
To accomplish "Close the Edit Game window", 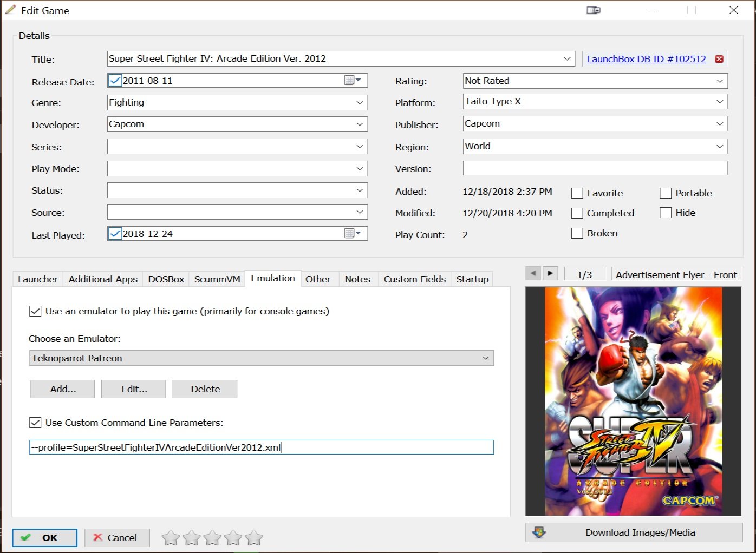I will click(734, 10).
